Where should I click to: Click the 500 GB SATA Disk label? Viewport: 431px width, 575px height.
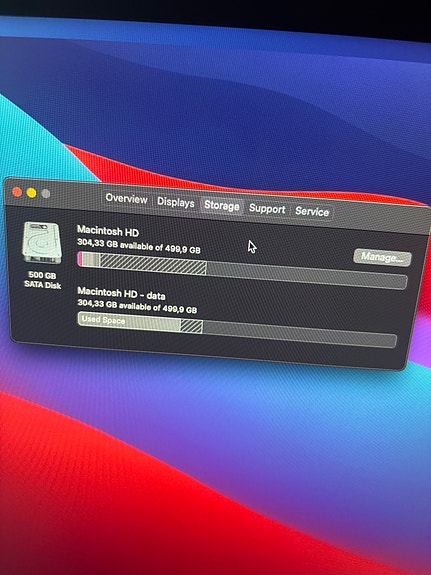click(x=42, y=280)
